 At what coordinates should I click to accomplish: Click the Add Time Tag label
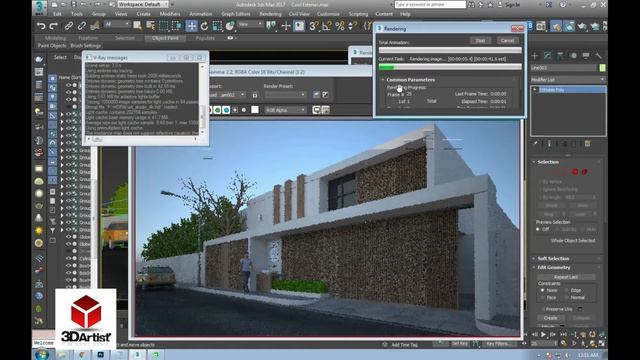pyautogui.click(x=404, y=345)
